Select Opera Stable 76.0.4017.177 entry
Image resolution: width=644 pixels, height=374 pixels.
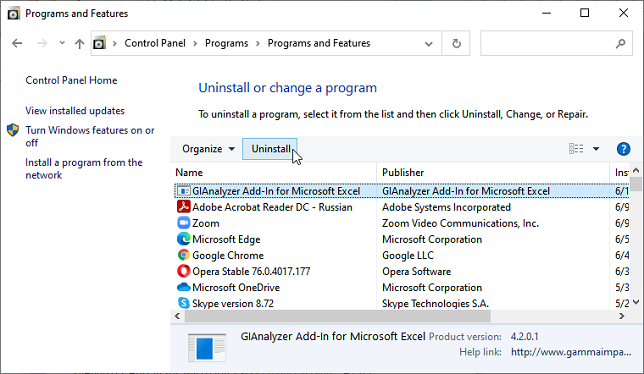(251, 271)
